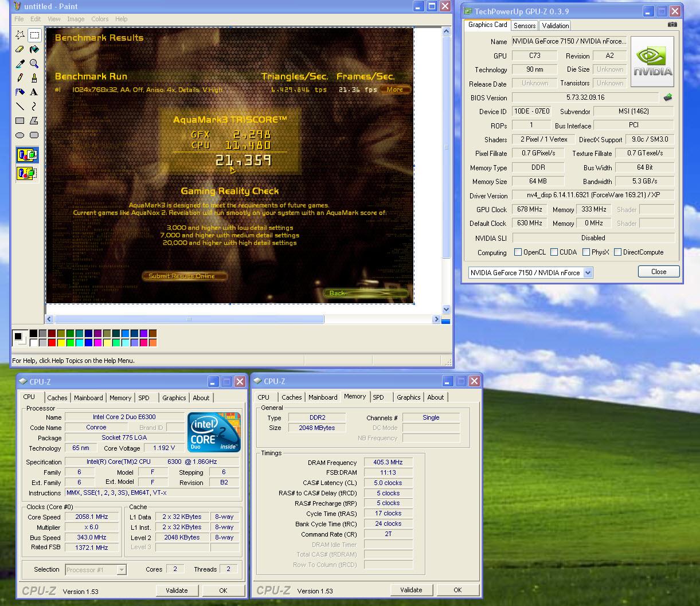Switch to the Validation tab in GPU-Z
The height and width of the screenshot is (606, 700).
click(556, 26)
